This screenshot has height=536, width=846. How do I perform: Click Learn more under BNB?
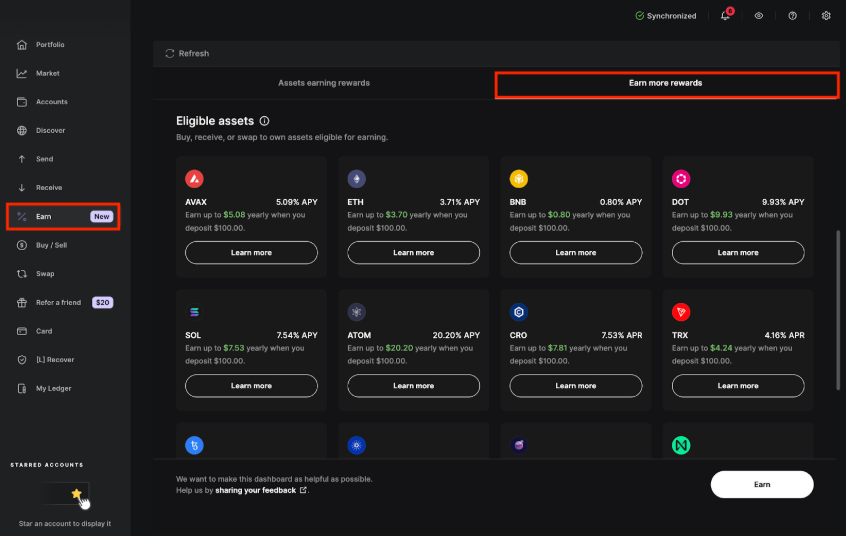(x=576, y=253)
